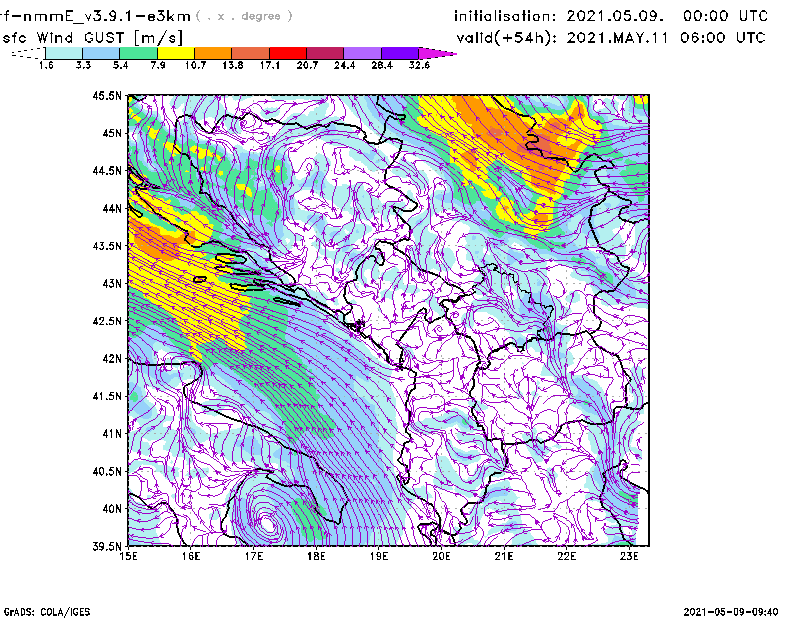The image size is (800, 618).
Task: Click the 40N latitude label
Action: pos(112,509)
